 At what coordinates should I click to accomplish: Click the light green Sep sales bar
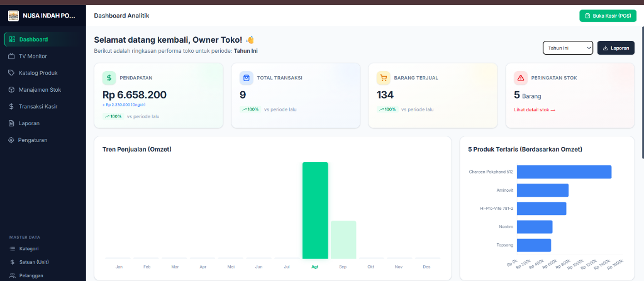(343, 240)
